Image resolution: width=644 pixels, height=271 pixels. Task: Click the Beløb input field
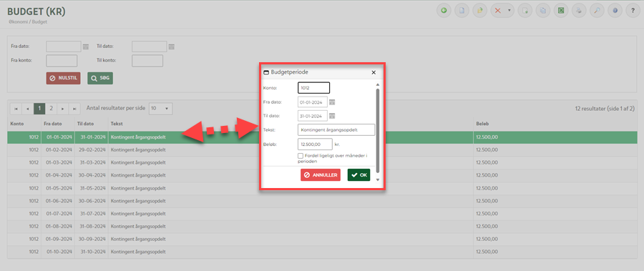pos(315,144)
